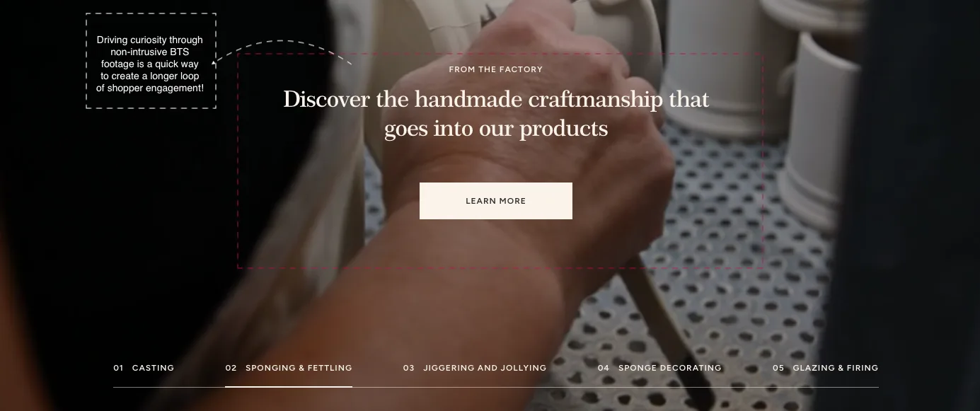Screen dimensions: 980x411
Task: Click the number 01 beside Casting
Action: 118,368
